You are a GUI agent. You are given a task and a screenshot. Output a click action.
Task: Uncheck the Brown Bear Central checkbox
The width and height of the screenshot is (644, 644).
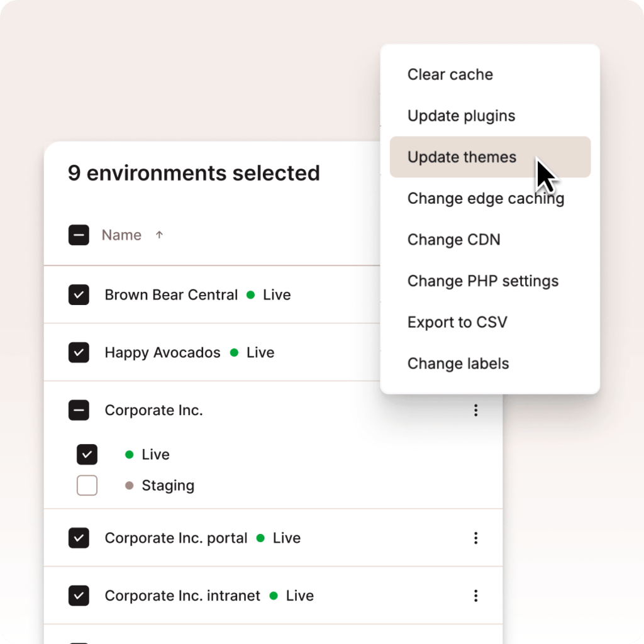click(79, 295)
